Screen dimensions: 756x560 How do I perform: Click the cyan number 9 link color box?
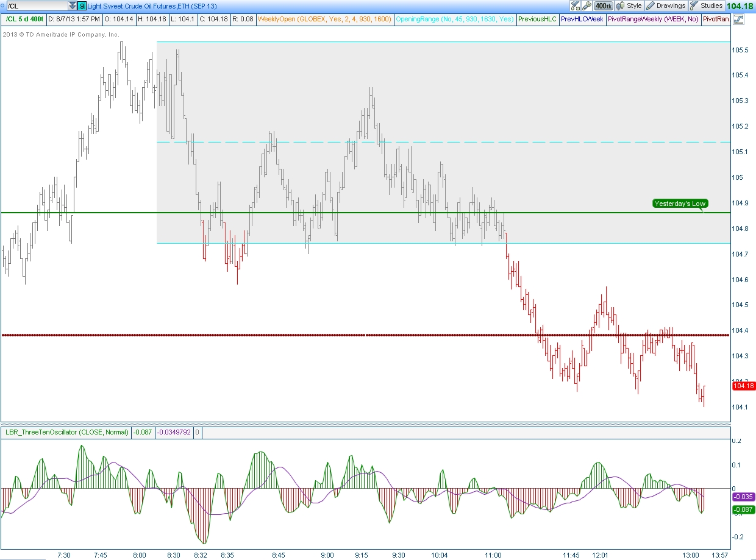coord(82,5)
